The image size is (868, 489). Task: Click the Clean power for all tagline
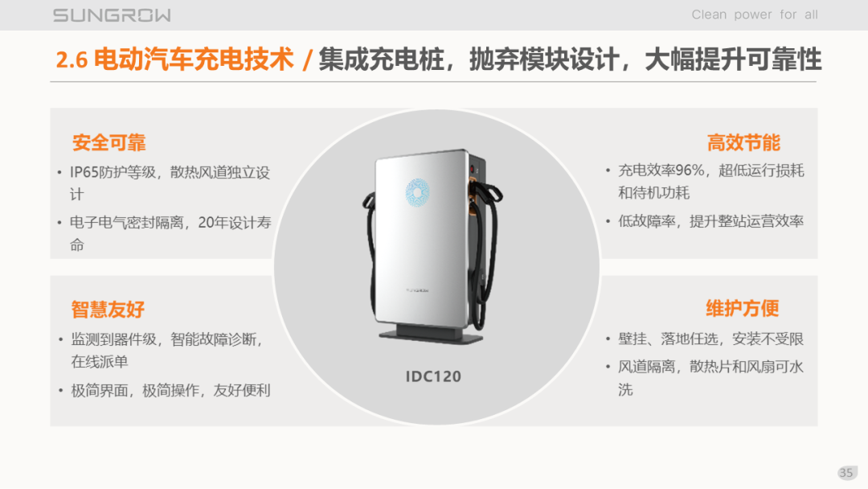[755, 15]
